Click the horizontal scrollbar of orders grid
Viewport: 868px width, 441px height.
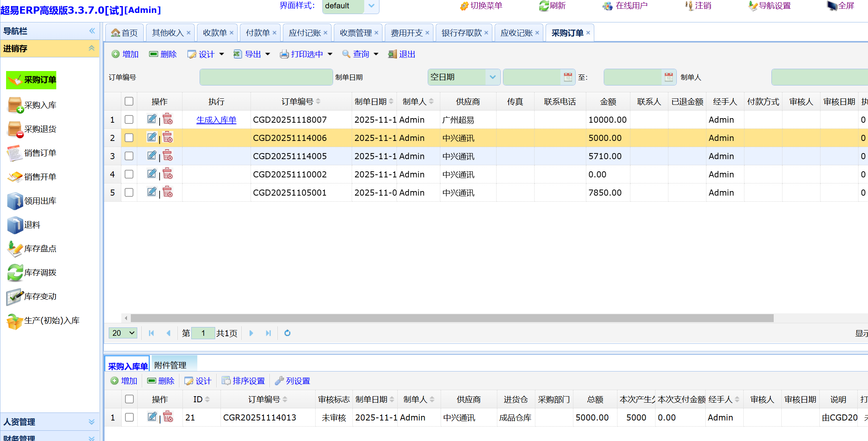coord(452,318)
